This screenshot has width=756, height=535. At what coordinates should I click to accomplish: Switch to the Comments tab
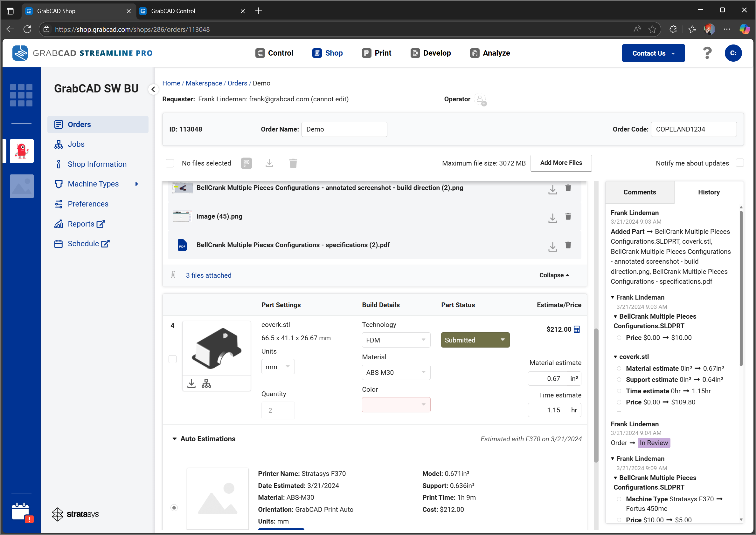[639, 192]
